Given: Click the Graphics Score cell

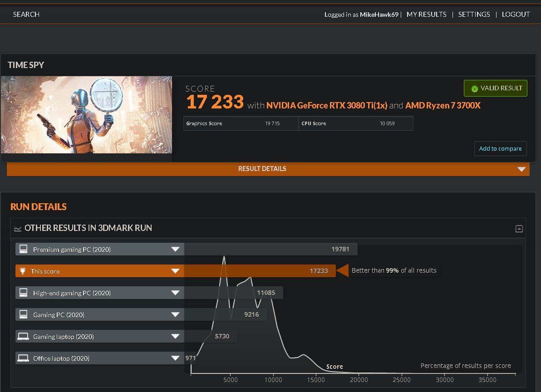Looking at the screenshot, I should point(241,123).
